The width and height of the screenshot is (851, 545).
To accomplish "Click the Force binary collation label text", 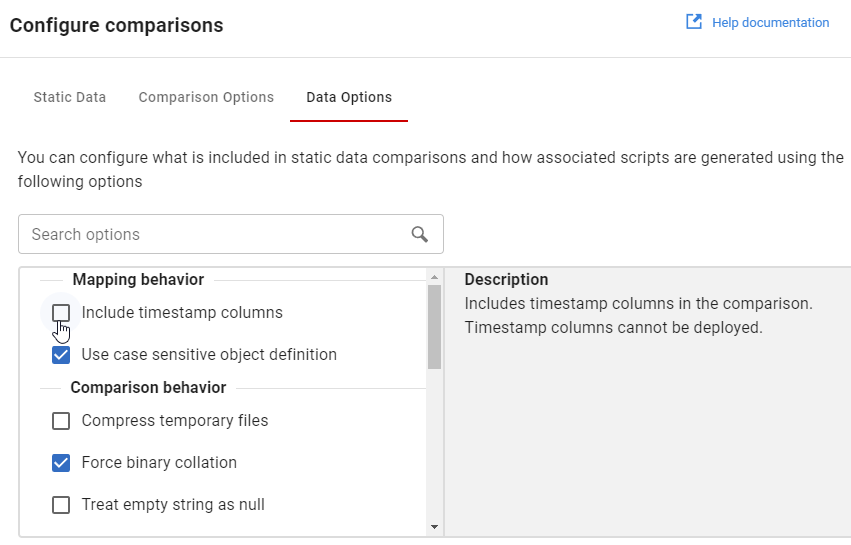I will (x=159, y=463).
